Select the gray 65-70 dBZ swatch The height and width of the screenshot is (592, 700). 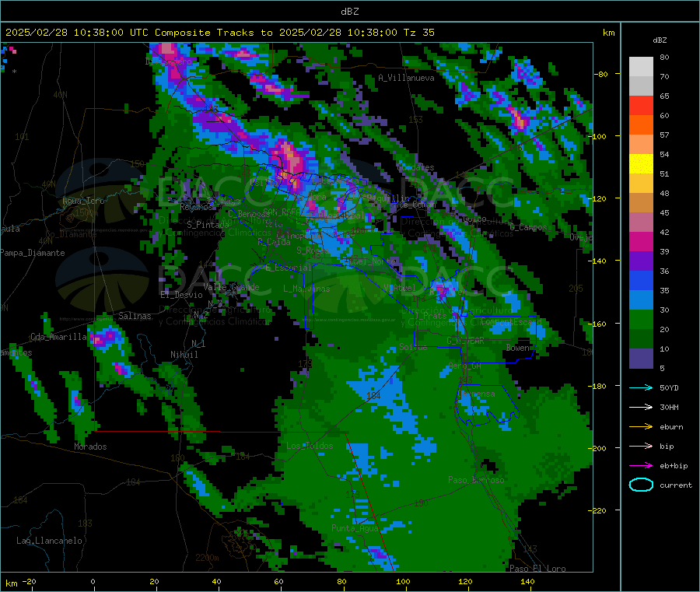[x=641, y=86]
